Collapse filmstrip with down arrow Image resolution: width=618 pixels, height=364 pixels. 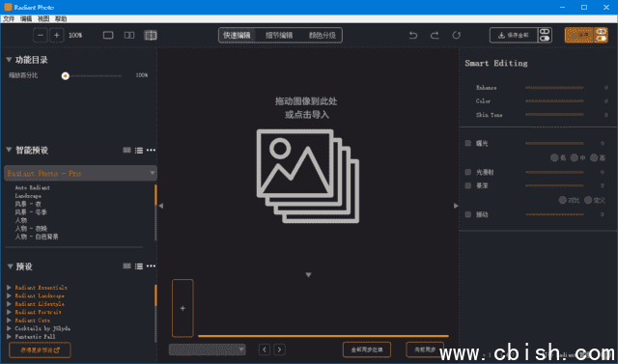[308, 275]
